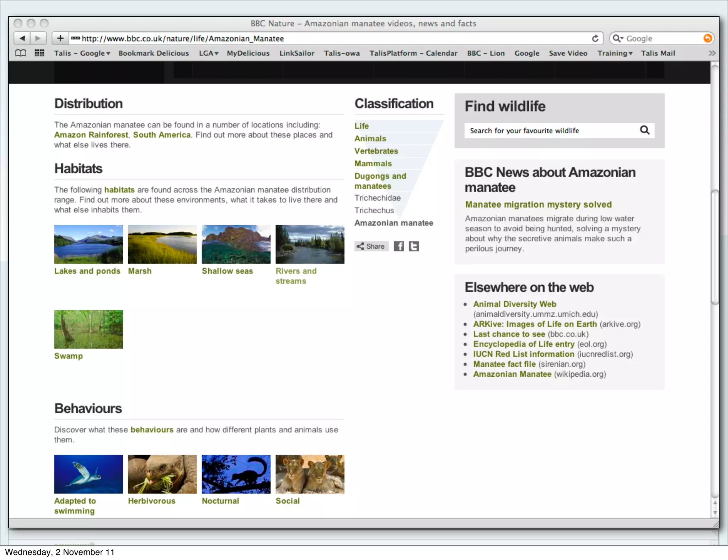The width and height of the screenshot is (728, 560).
Task: Click the wildlife search magnifier icon
Action: click(644, 130)
